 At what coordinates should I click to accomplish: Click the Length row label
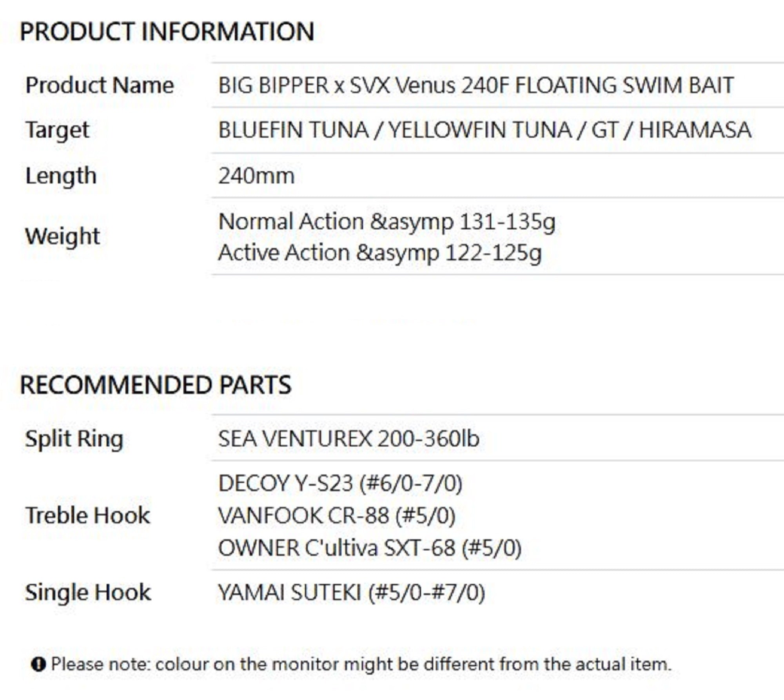(61, 175)
